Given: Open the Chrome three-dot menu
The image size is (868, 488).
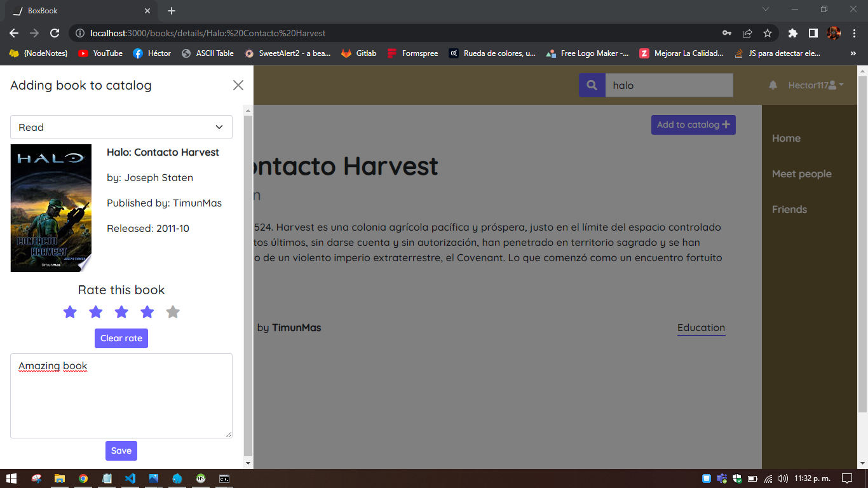Looking at the screenshot, I should 853,33.
